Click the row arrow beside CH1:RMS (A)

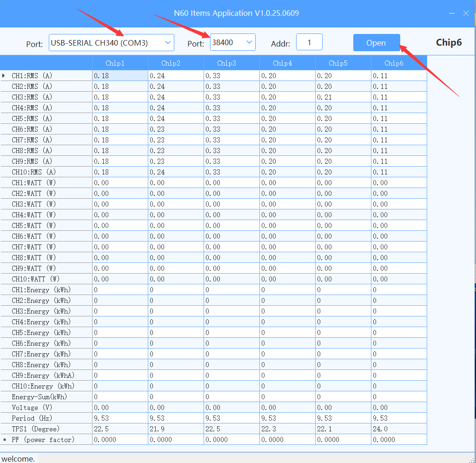4,76
